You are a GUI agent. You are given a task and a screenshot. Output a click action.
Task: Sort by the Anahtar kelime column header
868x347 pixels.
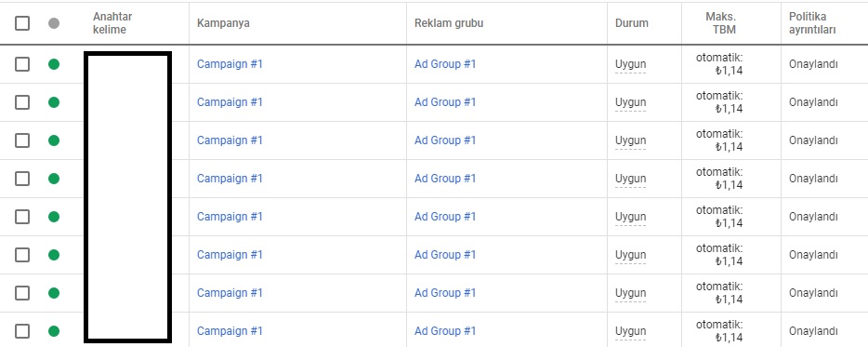coord(112,23)
